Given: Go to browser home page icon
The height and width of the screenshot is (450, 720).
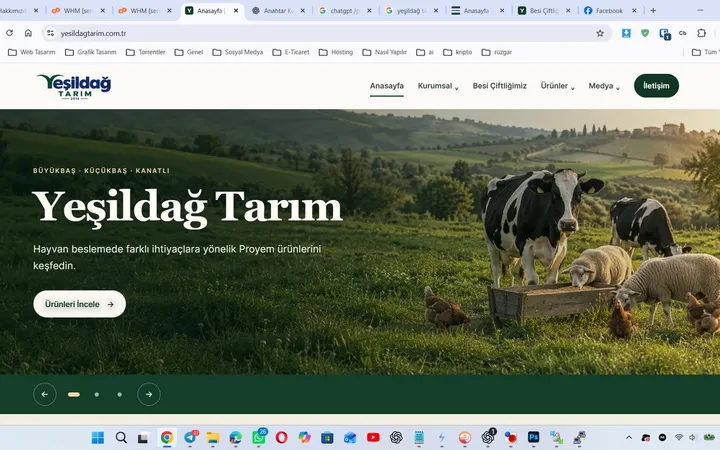Looking at the screenshot, I should pos(28,33).
